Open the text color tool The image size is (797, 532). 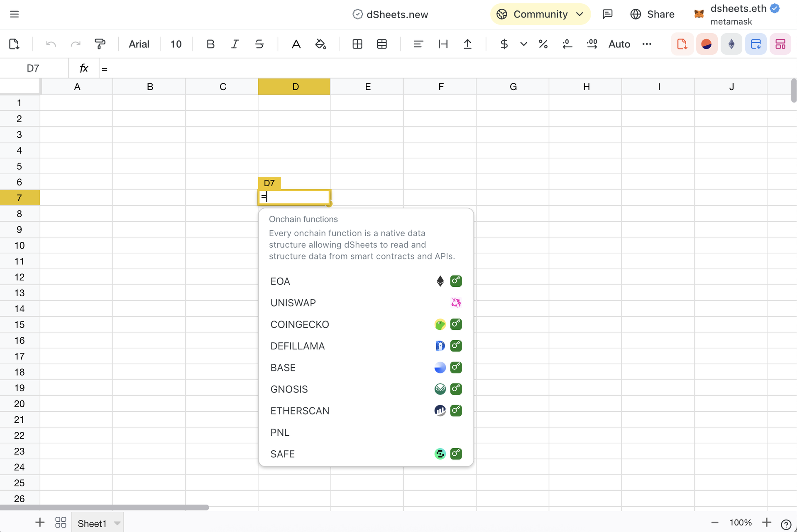[x=296, y=44]
